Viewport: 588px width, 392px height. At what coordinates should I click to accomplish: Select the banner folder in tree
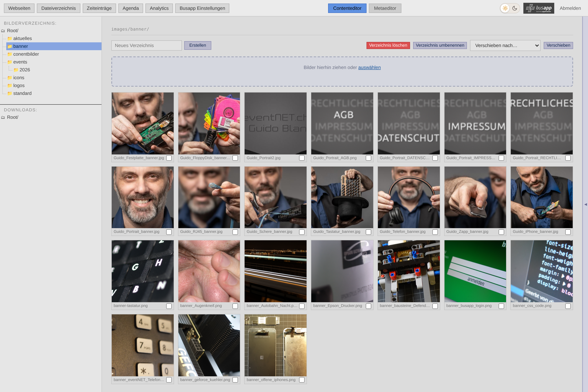pyautogui.click(x=54, y=46)
